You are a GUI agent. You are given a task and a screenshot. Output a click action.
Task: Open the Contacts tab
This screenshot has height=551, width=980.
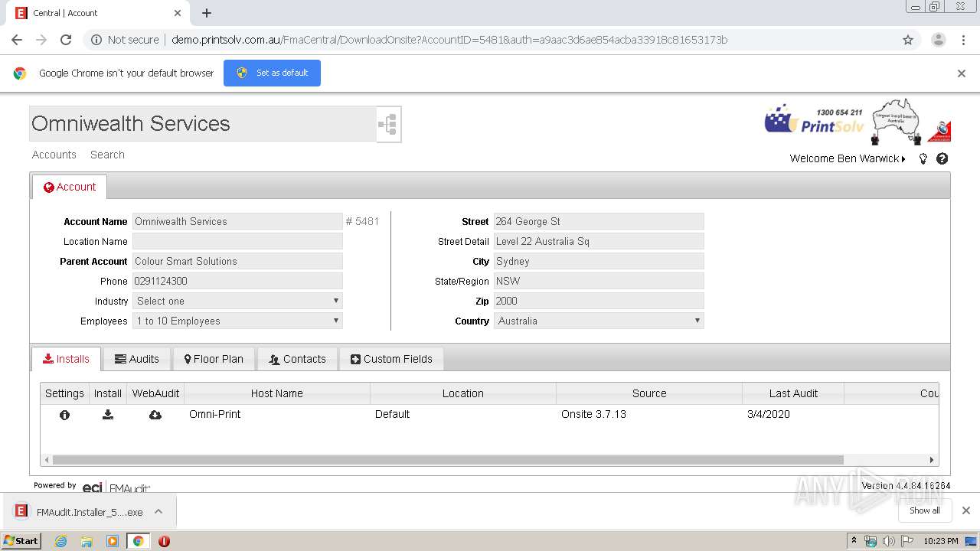click(x=297, y=359)
